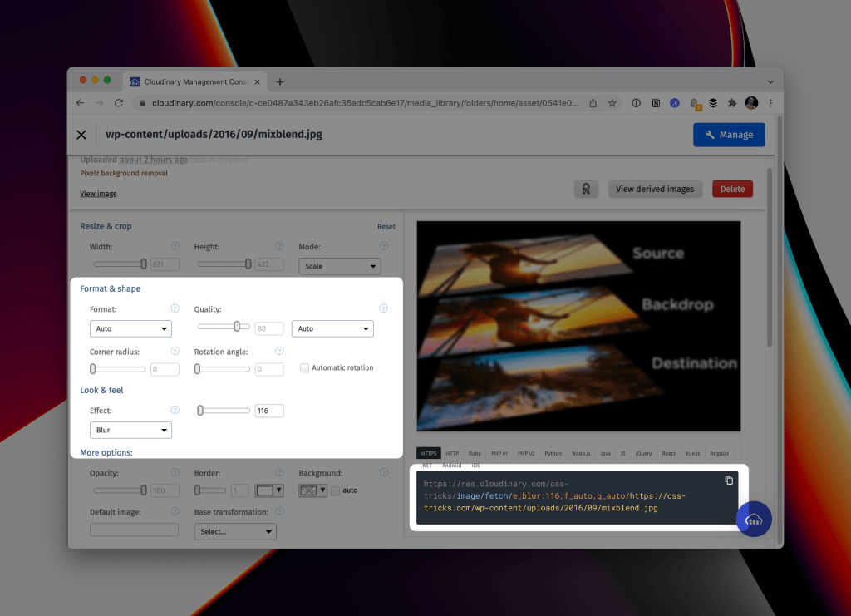Select the Ruby code tab

point(475,453)
